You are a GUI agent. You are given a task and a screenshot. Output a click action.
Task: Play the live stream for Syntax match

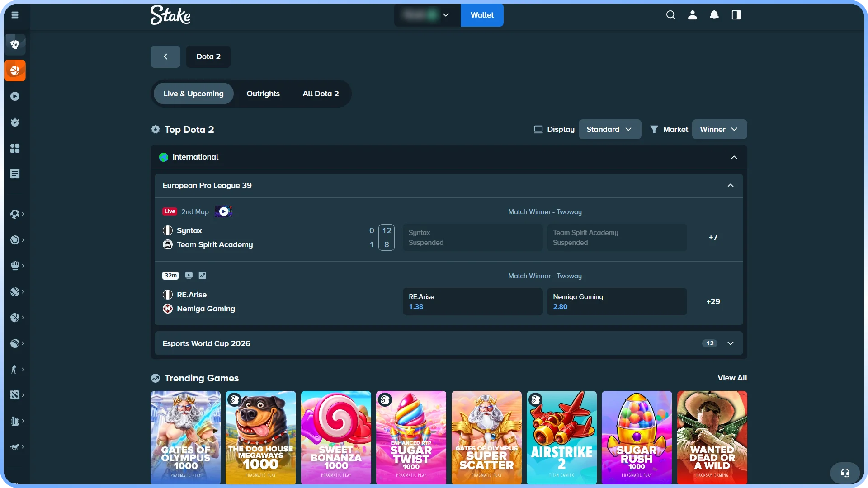pos(223,211)
